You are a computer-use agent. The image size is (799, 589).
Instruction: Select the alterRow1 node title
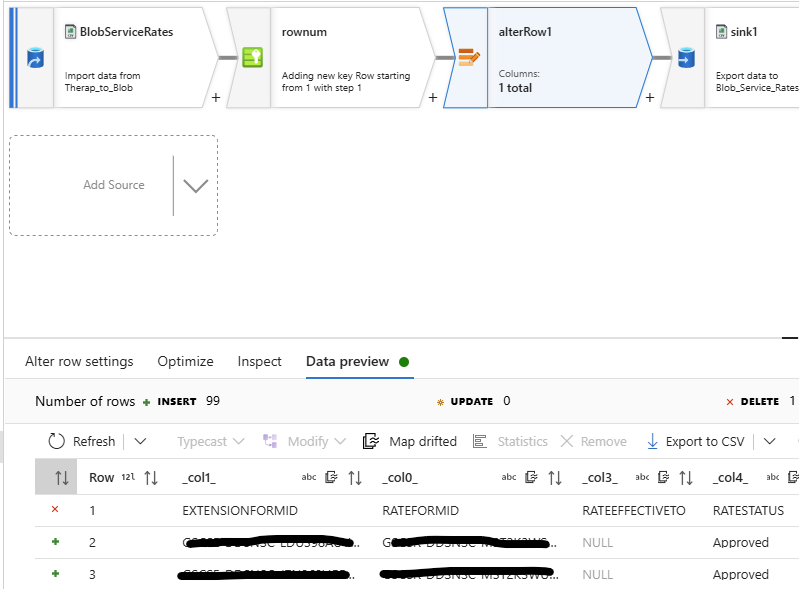[x=525, y=32]
